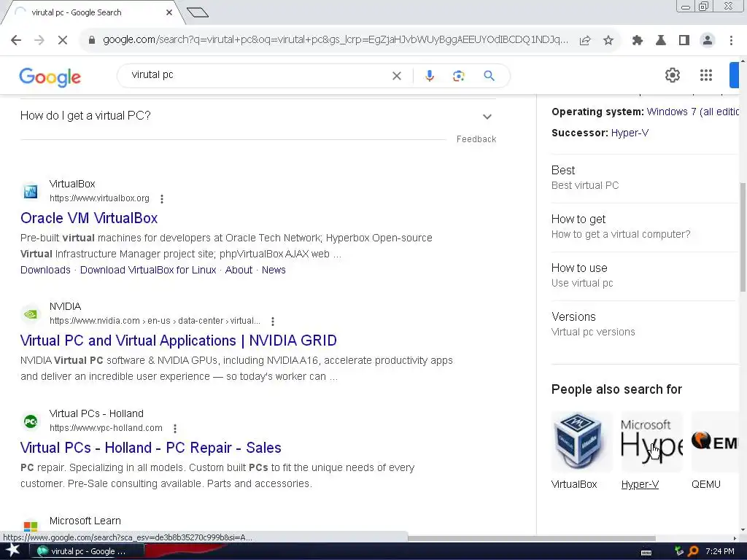
Task: Click the taskbar start star icon
Action: 12,551
